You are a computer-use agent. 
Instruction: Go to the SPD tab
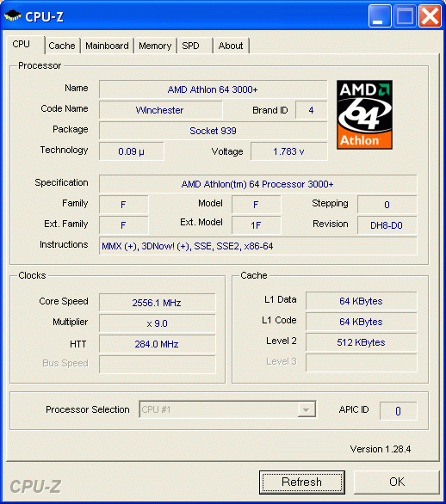coord(195,46)
